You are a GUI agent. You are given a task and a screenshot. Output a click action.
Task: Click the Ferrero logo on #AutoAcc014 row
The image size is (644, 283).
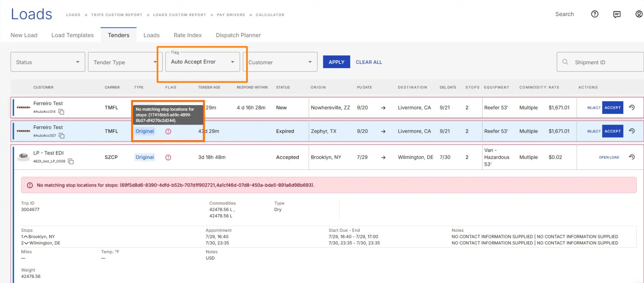[x=23, y=107]
